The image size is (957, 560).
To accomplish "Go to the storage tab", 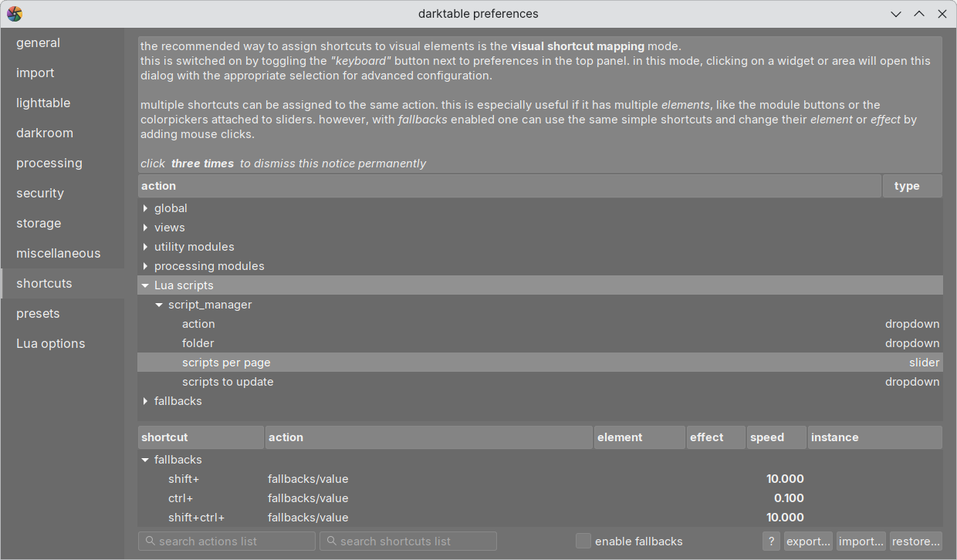I will coord(63,224).
